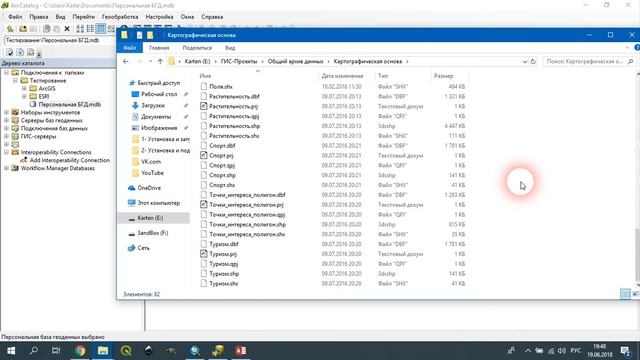Click the Up One Level icon in ArcCatalog toolbar
Screen dimensions: 640x360
click(10, 29)
